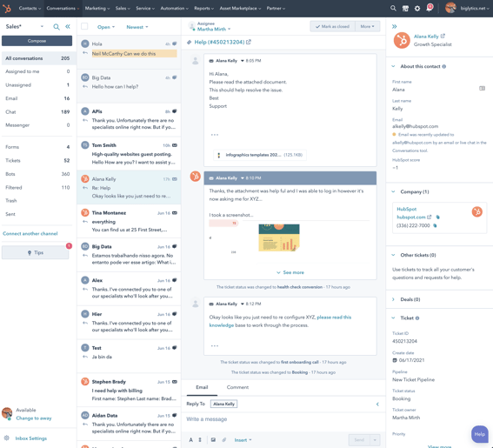Image resolution: width=493 pixels, height=448 pixels.
Task: Search conversations in Sales inbox
Action: click(x=57, y=27)
